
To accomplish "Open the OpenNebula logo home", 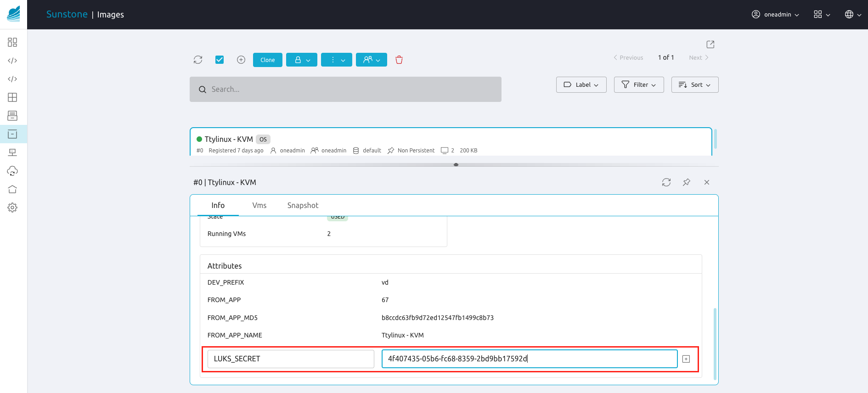I will click(13, 14).
